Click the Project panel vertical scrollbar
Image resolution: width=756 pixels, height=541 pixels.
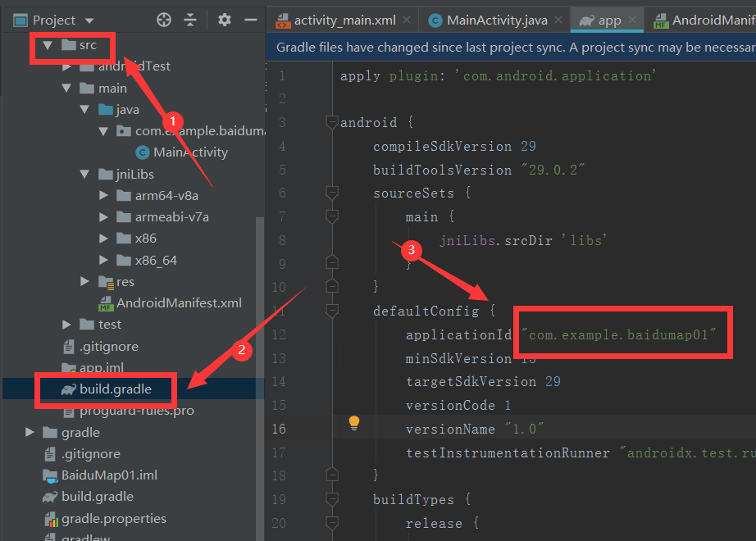click(x=260, y=379)
